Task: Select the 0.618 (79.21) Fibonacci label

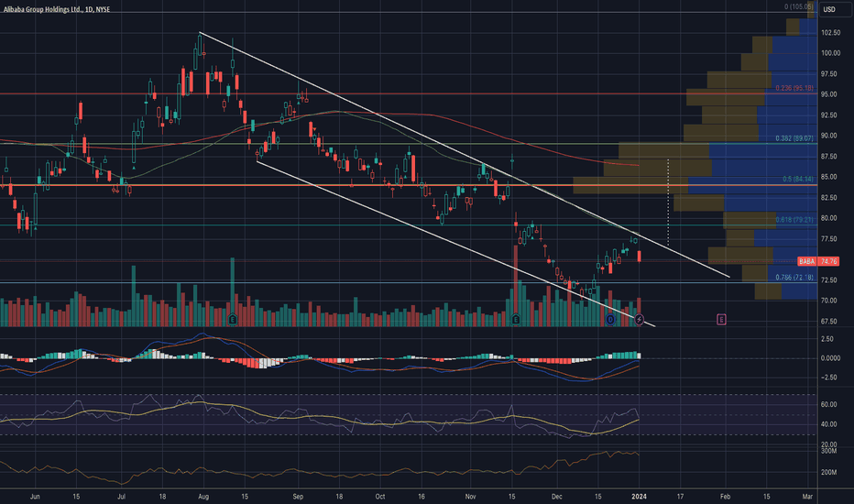Action: click(794, 220)
